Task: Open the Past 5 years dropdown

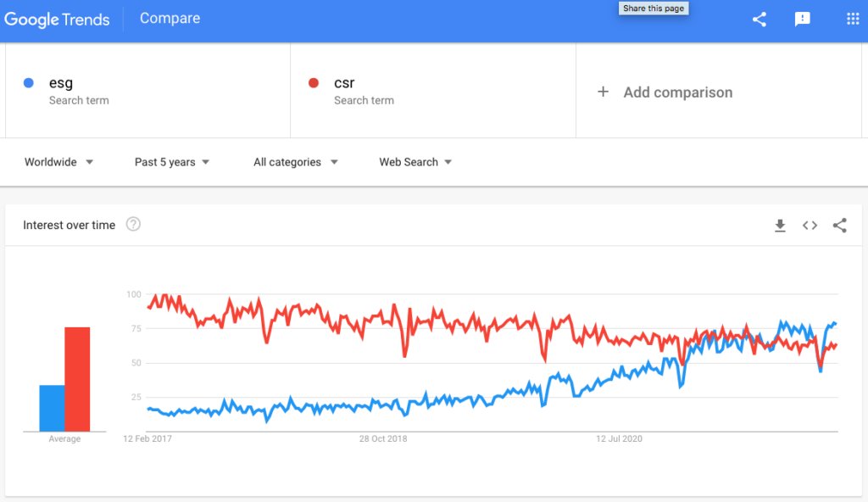Action: 172,162
